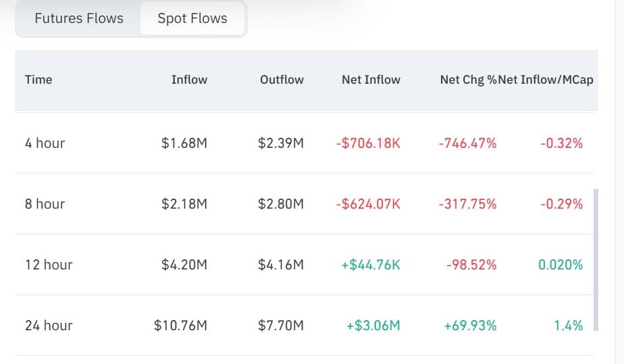624x364 pixels.
Task: Click the -746.47% net change value
Action: tap(467, 143)
